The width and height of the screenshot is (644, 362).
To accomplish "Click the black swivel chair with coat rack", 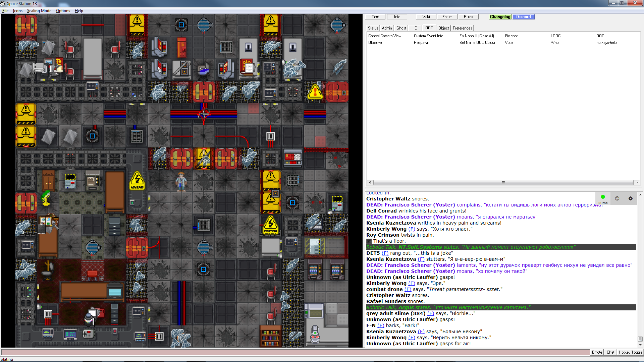I will [x=47, y=270].
